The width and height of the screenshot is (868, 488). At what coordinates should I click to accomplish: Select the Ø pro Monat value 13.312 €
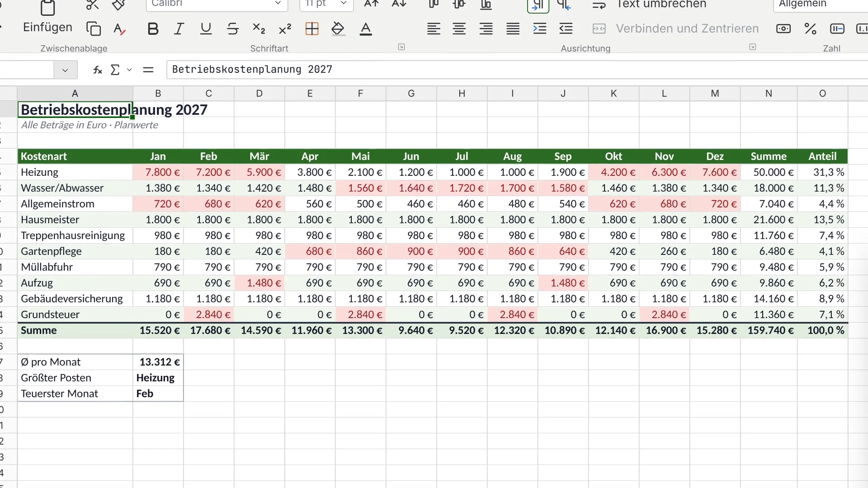158,362
